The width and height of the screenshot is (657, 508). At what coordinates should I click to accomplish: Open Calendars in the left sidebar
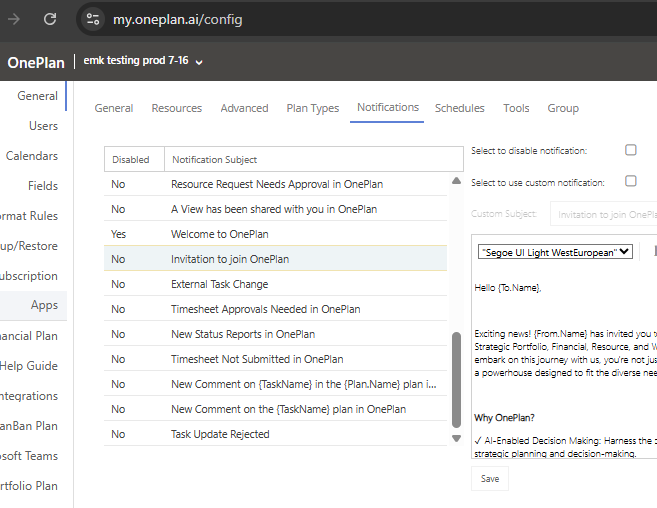coord(32,156)
